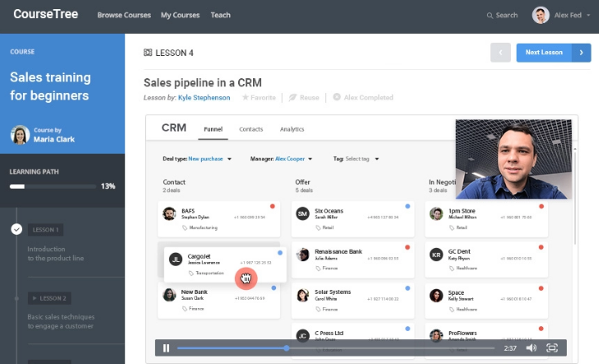Click the Offer column header

click(x=302, y=182)
